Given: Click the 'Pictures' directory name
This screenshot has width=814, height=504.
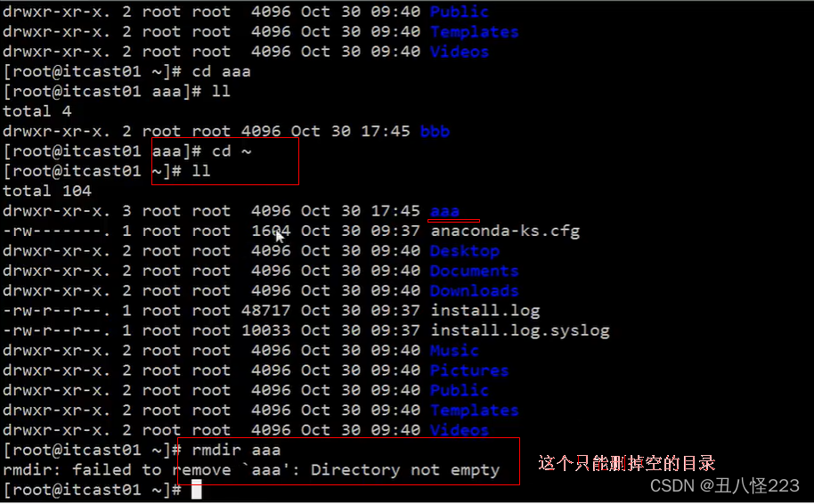Looking at the screenshot, I should [x=469, y=370].
